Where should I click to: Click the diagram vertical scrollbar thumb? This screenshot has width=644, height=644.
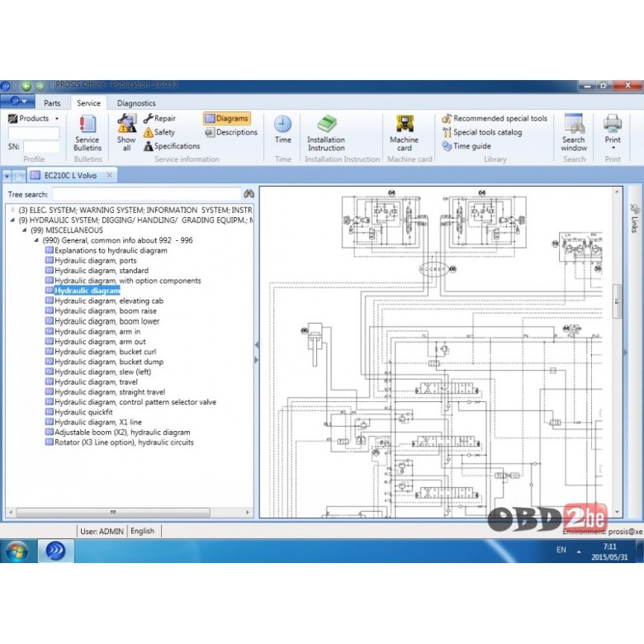pos(617,301)
